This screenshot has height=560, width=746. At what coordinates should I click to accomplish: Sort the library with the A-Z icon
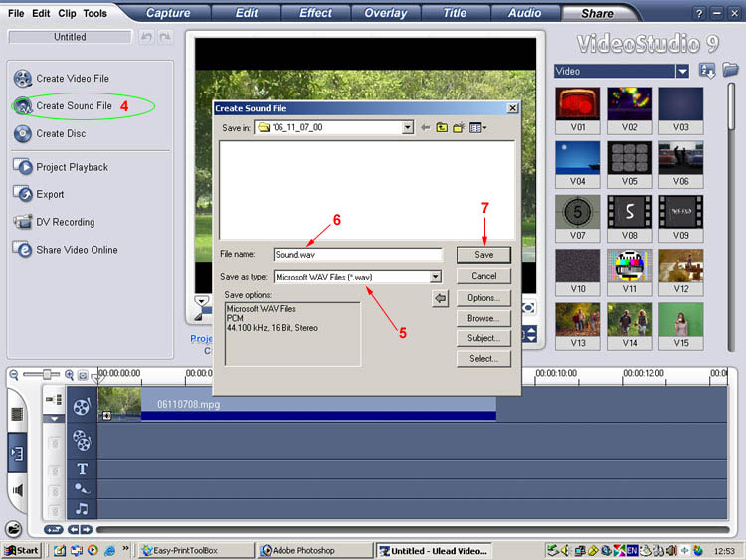click(x=707, y=71)
